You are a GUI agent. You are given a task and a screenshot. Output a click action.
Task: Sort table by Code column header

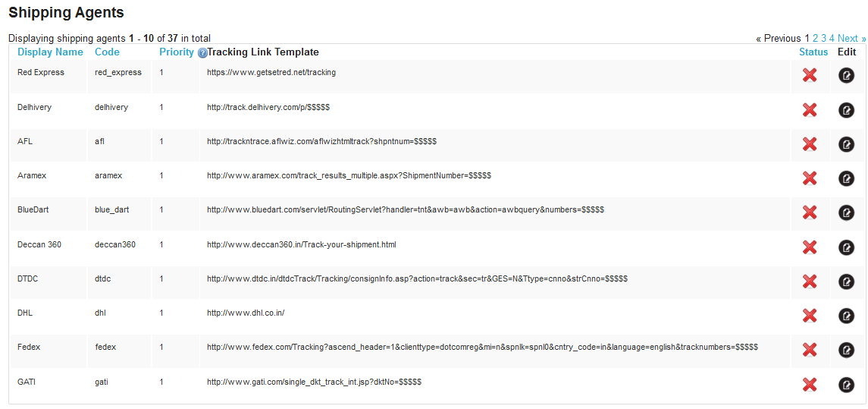(107, 52)
